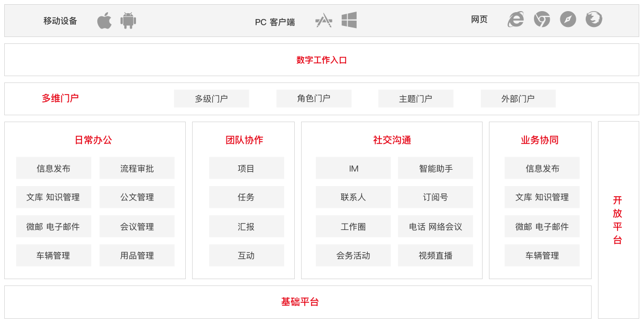Click the 项目 box under 团队协作
The width and height of the screenshot is (644, 323).
[246, 168]
